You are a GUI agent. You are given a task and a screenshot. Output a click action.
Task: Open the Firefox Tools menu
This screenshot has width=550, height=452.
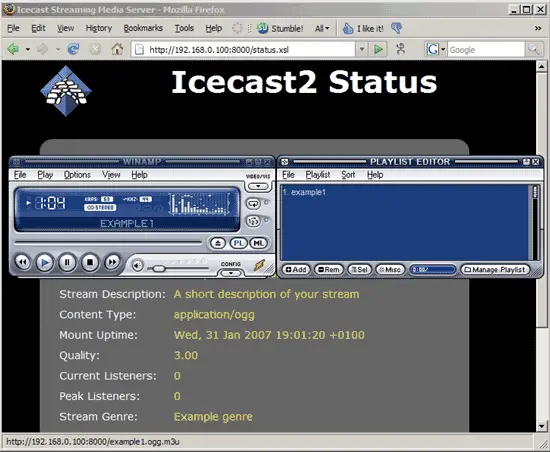184,28
